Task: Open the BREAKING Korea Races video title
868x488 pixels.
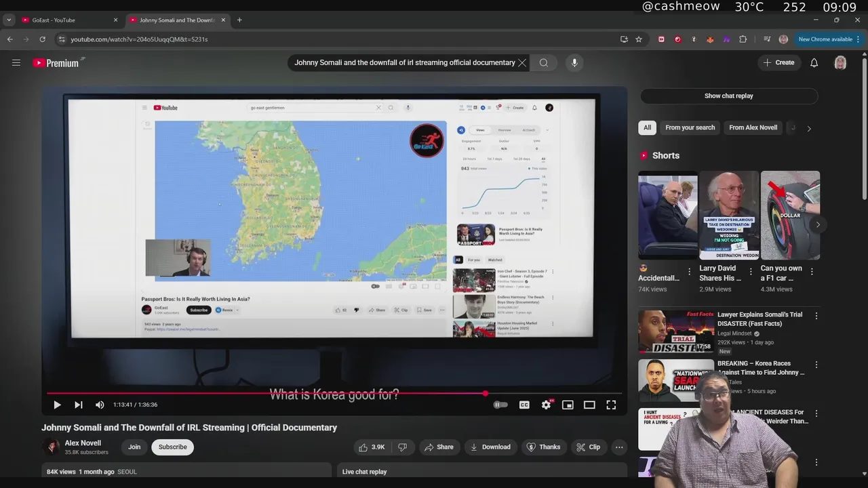Action: coord(761,368)
